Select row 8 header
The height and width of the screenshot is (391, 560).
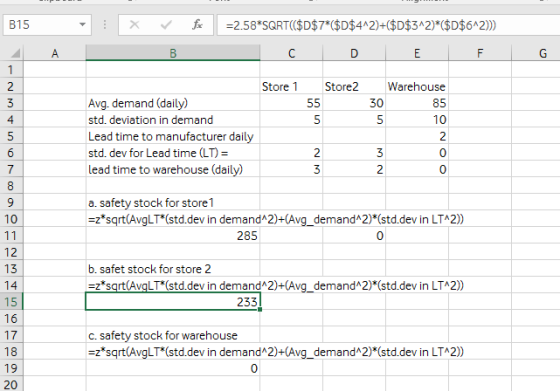coord(11,186)
